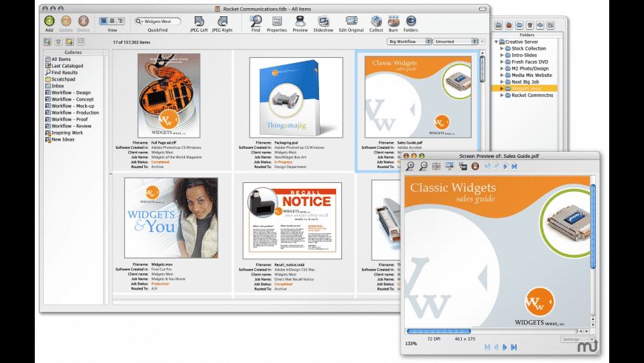This screenshot has height=363, width=644.
Task: Zoom in within Screen Preview window
Action: 410,166
